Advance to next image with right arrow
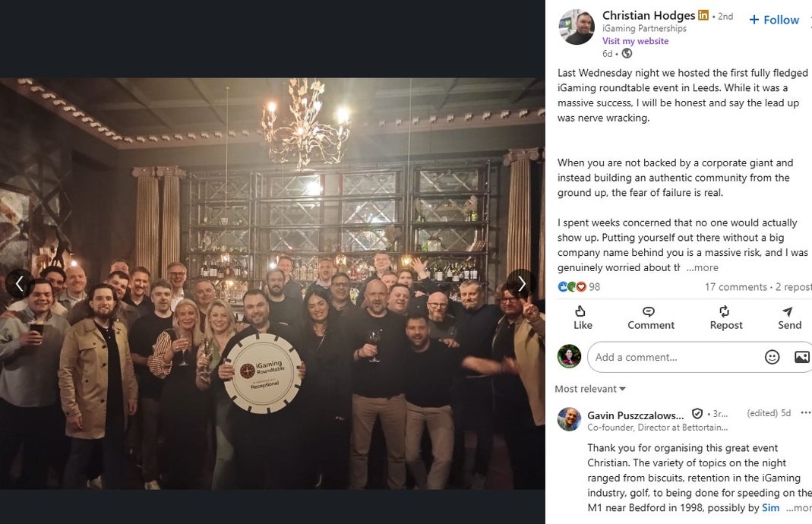The image size is (812, 524). pos(521,284)
